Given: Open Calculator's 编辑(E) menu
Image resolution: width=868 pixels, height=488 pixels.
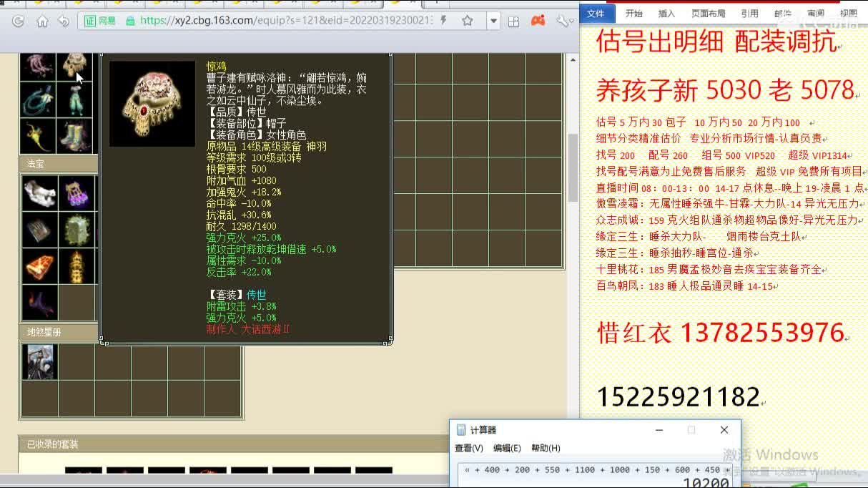Looking at the screenshot, I should (507, 448).
